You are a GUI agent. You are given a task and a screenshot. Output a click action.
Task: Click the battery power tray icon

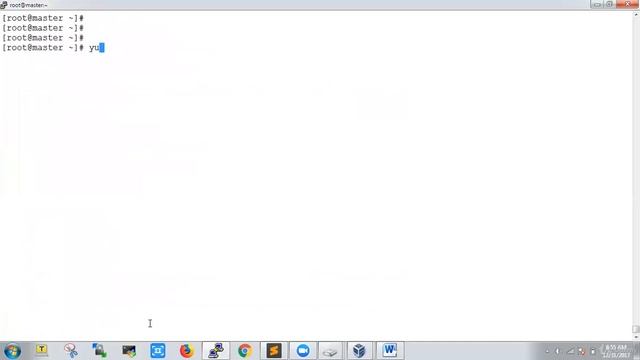click(x=593, y=351)
